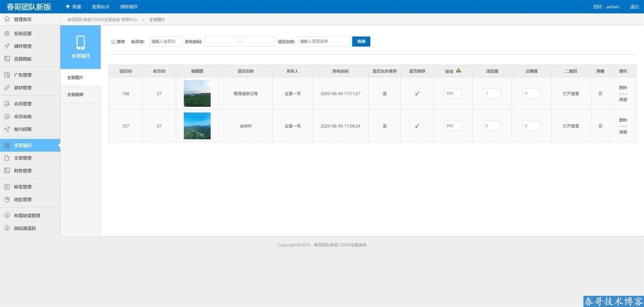Open 系统设置 via its gear icon
The width and height of the screenshot is (644, 307).
point(7,33)
